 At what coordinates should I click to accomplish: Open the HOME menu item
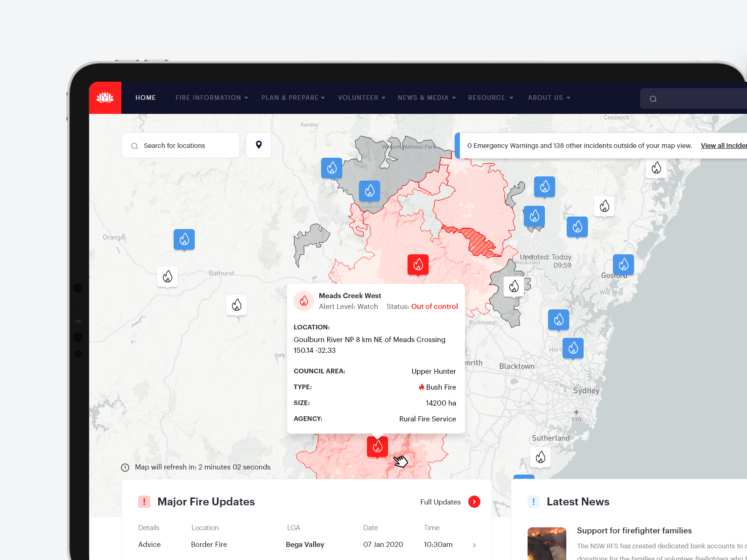pyautogui.click(x=146, y=98)
